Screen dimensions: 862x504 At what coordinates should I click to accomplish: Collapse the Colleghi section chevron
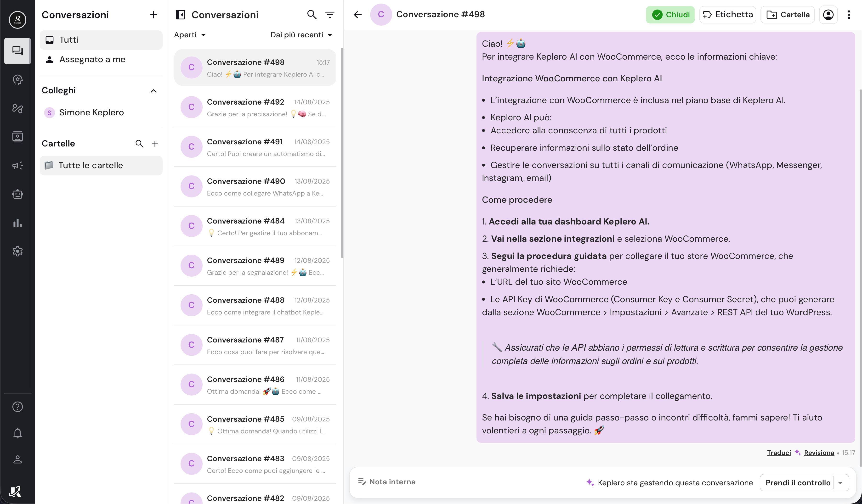tap(153, 91)
